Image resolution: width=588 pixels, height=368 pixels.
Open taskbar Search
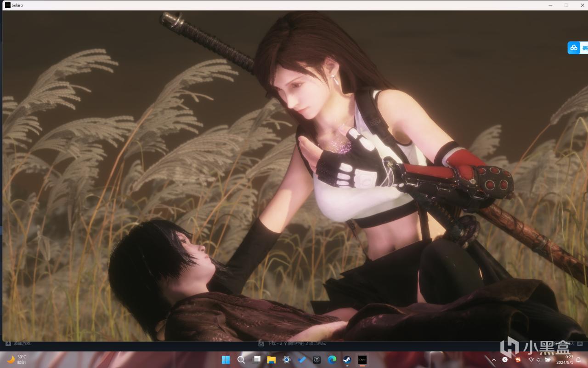[241, 360]
